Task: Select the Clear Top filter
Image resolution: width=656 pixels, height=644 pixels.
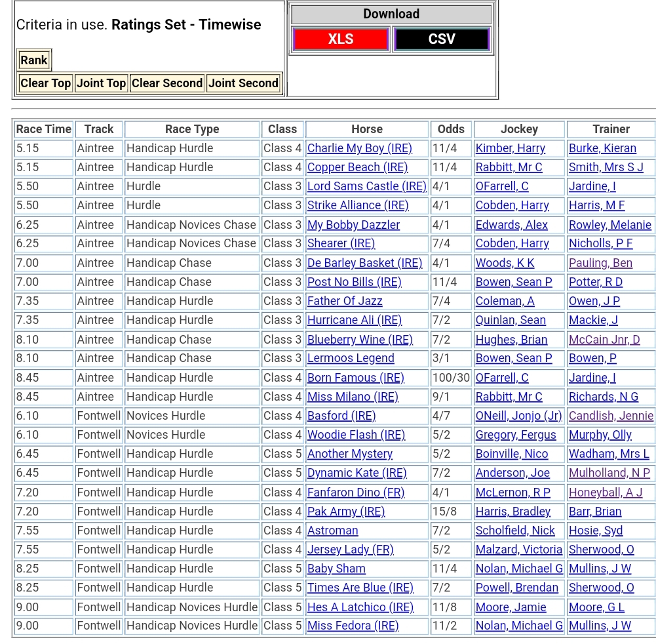Action: pyautogui.click(x=45, y=83)
